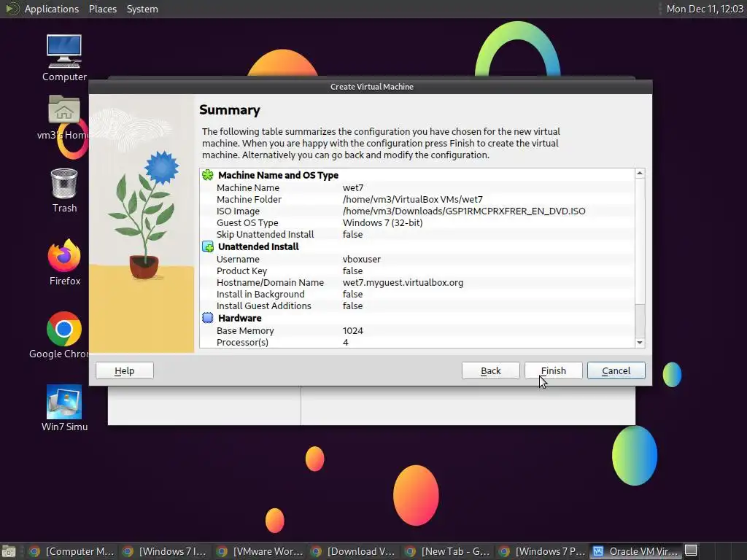Open the Computer desktop icon
Screen dimensions: 747x560
(64, 58)
